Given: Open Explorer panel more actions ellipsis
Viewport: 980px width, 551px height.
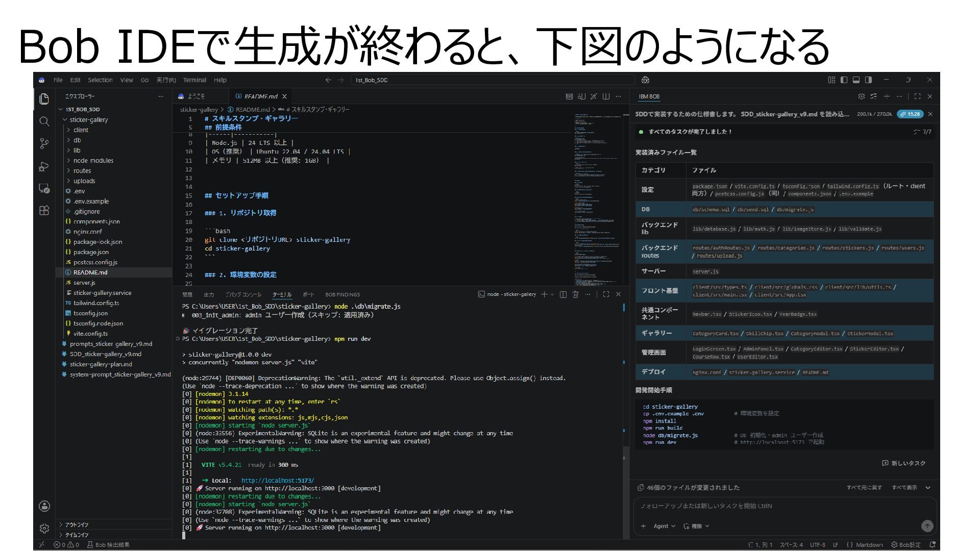Looking at the screenshot, I should [161, 96].
